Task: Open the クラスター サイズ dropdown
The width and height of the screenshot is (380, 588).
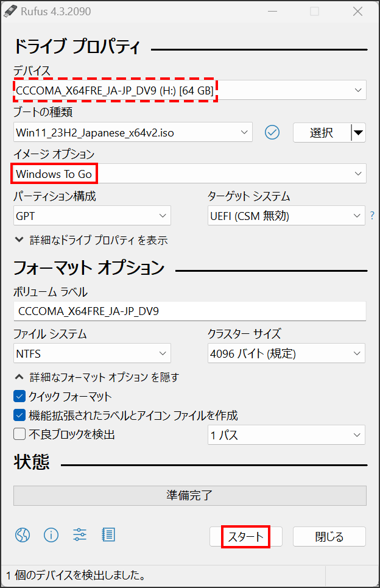Action: coord(286,353)
